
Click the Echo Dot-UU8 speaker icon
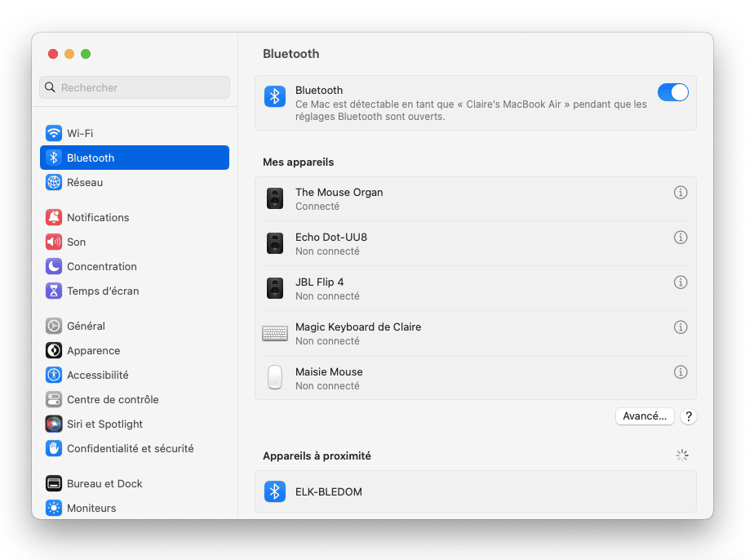click(275, 243)
